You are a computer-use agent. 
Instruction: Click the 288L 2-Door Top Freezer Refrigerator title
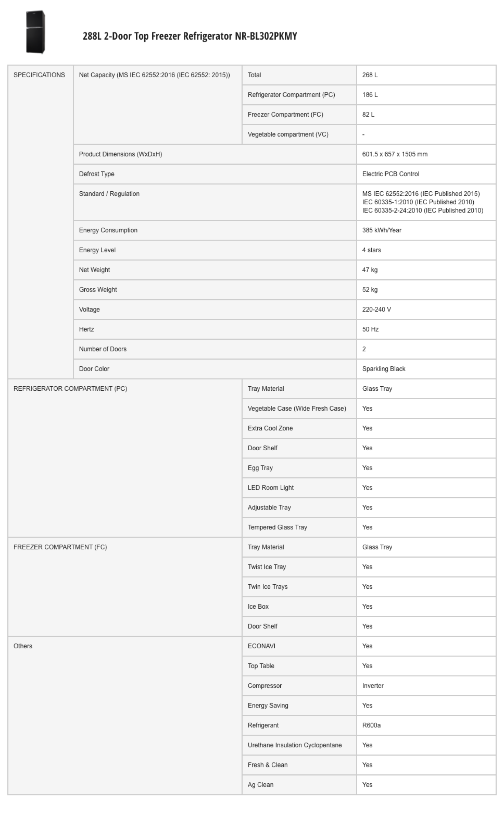(x=190, y=36)
